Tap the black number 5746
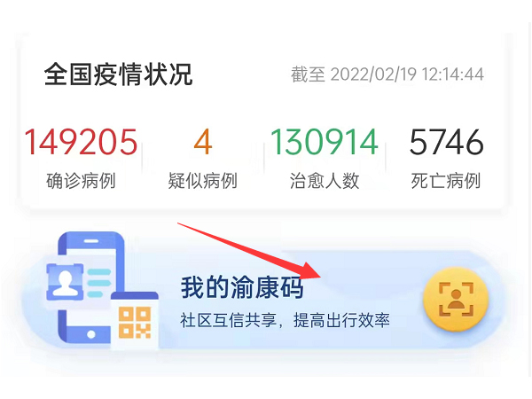The width and height of the screenshot is (532, 399). 446,142
